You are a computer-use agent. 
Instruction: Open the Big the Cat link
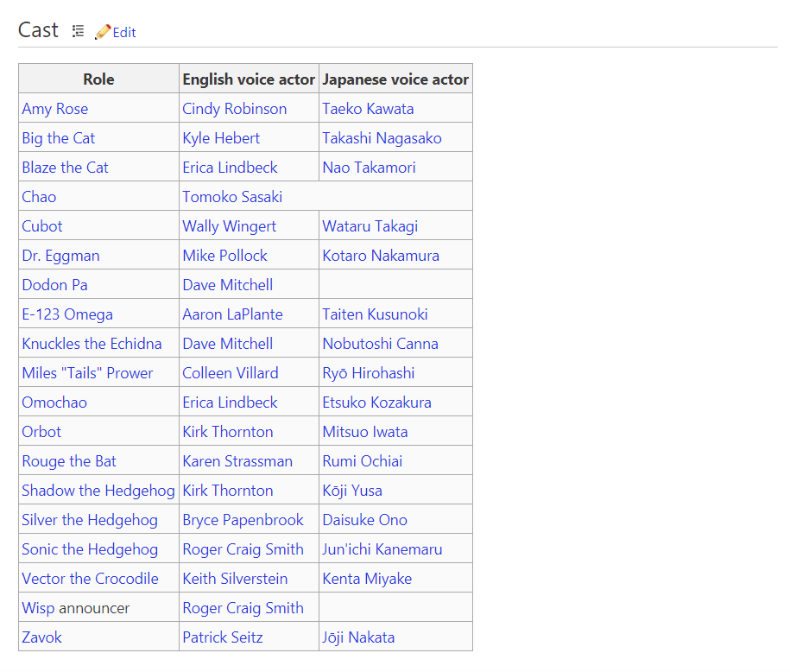click(x=59, y=138)
